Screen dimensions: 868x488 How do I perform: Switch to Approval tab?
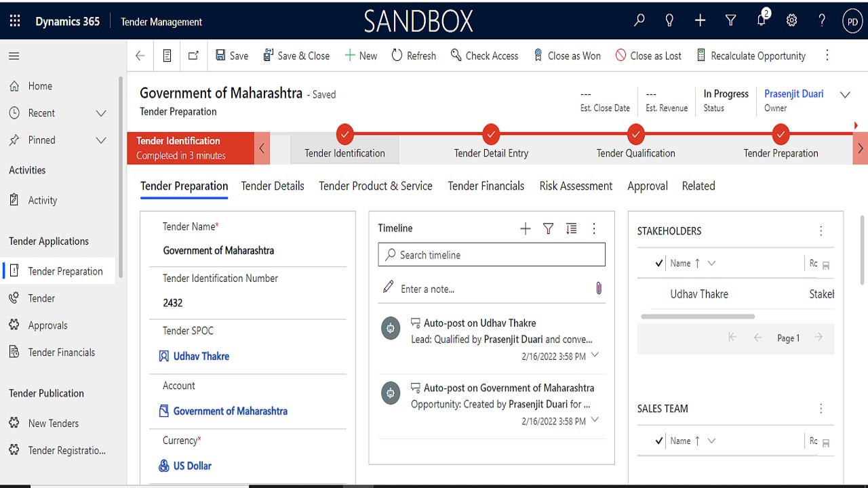(648, 186)
